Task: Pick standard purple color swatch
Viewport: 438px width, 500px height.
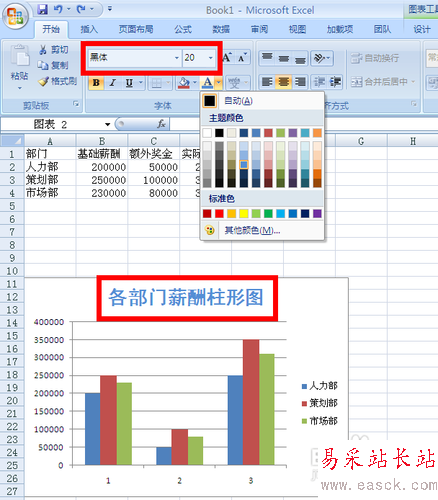Action: [317, 213]
